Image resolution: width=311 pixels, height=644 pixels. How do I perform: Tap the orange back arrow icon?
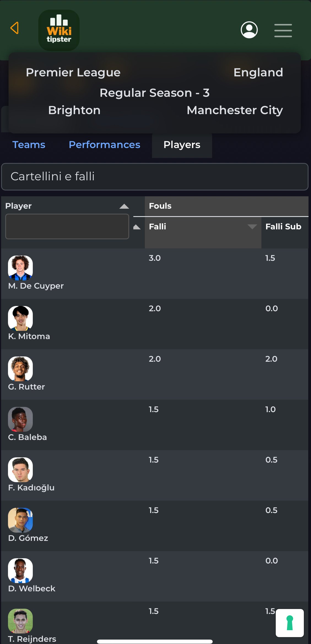(x=15, y=28)
